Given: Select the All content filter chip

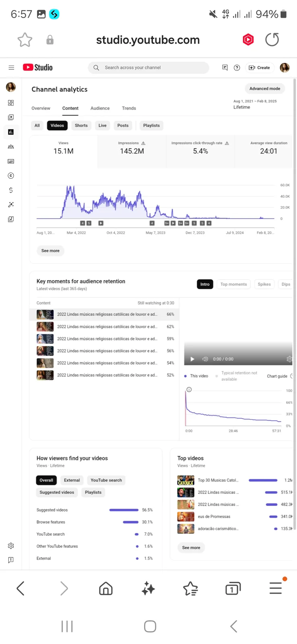Looking at the screenshot, I should (37, 126).
